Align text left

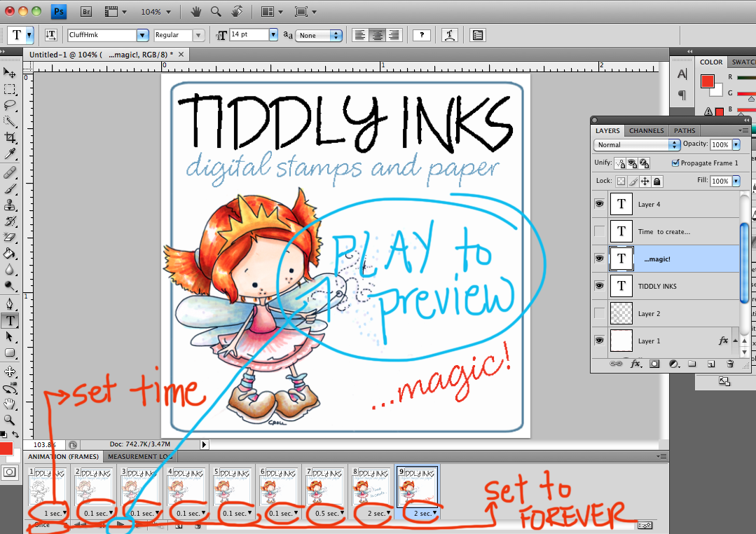coord(359,35)
